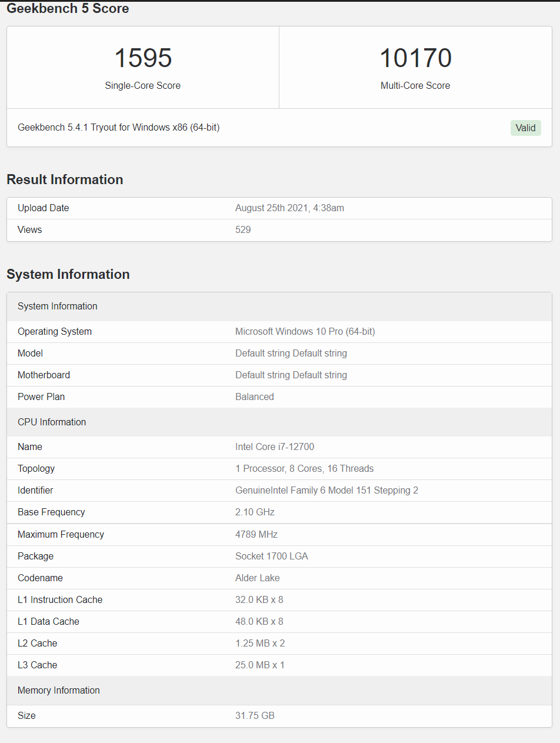Select Microsoft Windows 10 Pro (64-bit) value
The width and height of the screenshot is (560, 743).
click(305, 331)
